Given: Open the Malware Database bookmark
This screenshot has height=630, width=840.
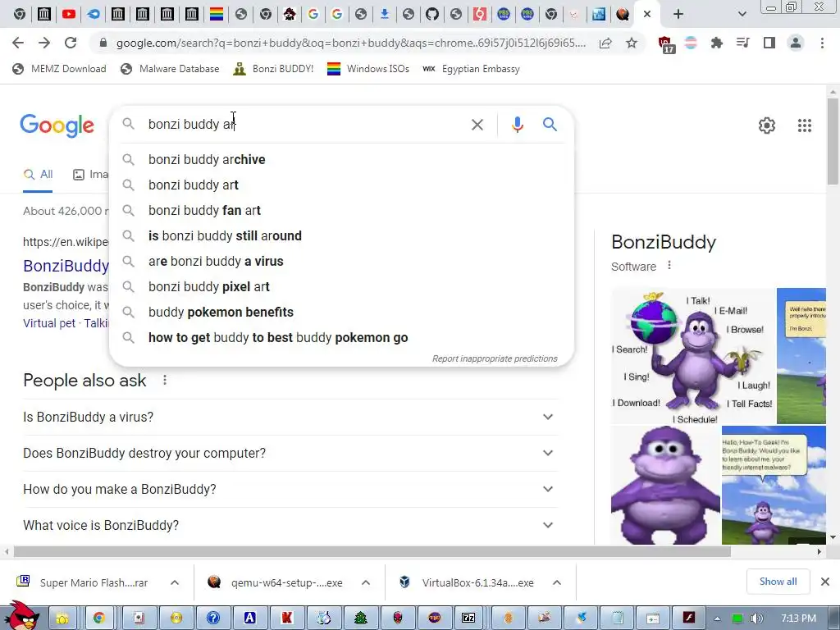Looking at the screenshot, I should pyautogui.click(x=170, y=69).
